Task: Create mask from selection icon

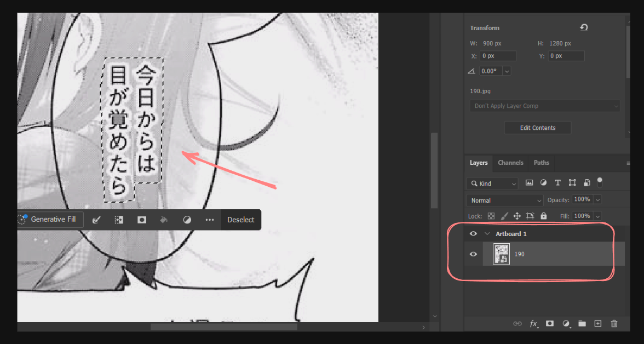Action: pyautogui.click(x=142, y=220)
